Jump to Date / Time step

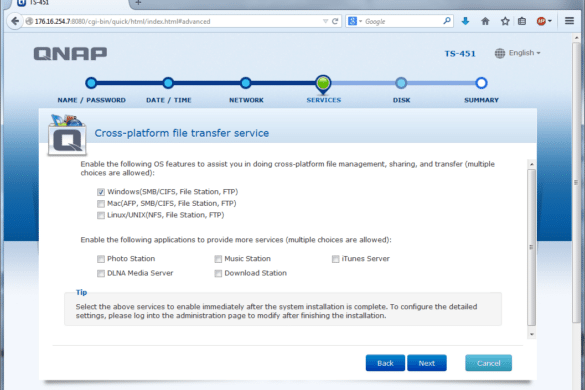(x=168, y=83)
